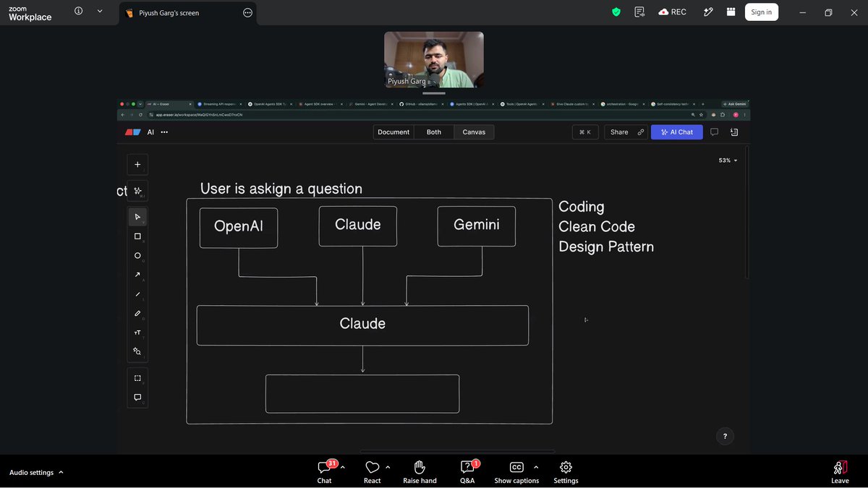868x488 pixels.
Task: Select the Text tool
Action: click(137, 333)
